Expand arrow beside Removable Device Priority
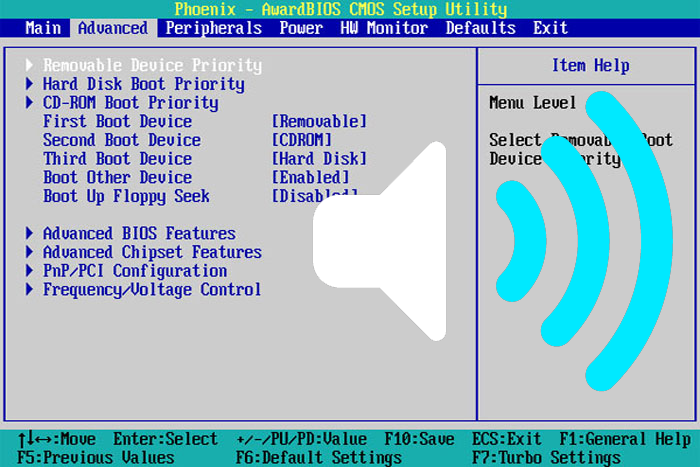The height and width of the screenshot is (467, 700). coord(29,65)
